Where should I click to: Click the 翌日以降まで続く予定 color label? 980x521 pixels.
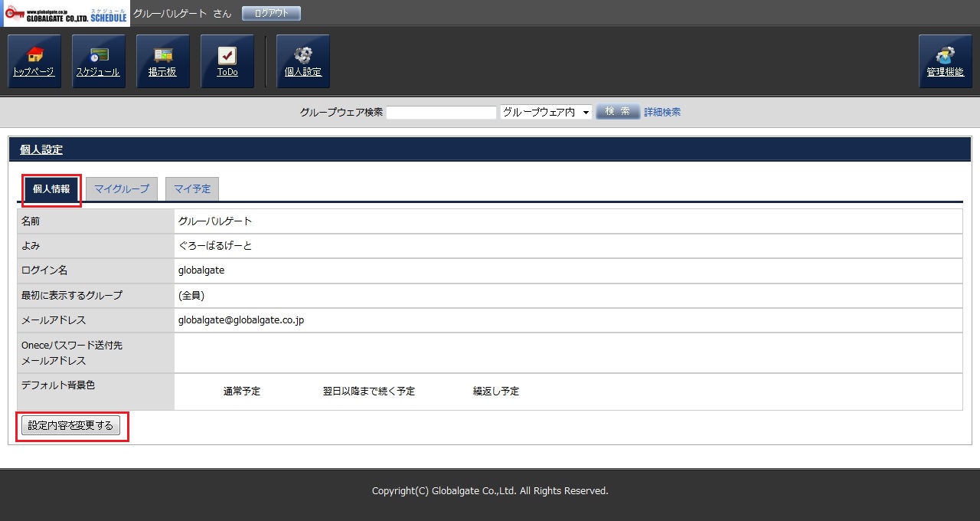click(x=369, y=392)
